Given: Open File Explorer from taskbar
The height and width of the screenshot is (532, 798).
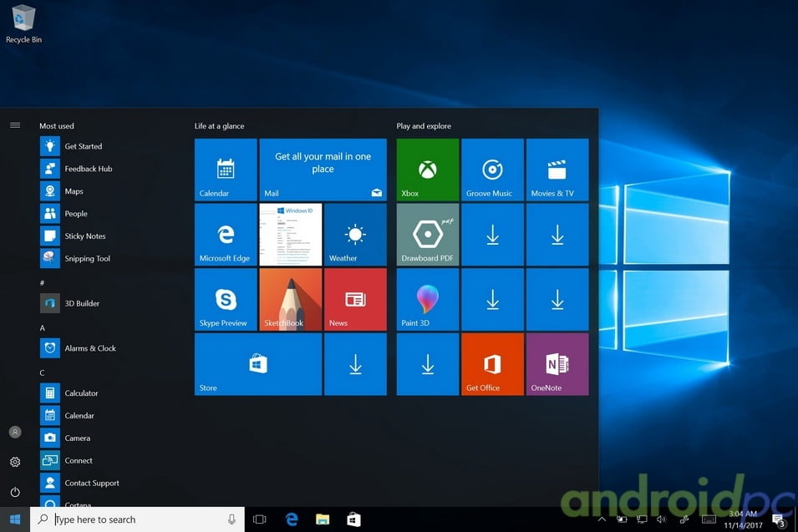Looking at the screenshot, I should click(x=323, y=519).
